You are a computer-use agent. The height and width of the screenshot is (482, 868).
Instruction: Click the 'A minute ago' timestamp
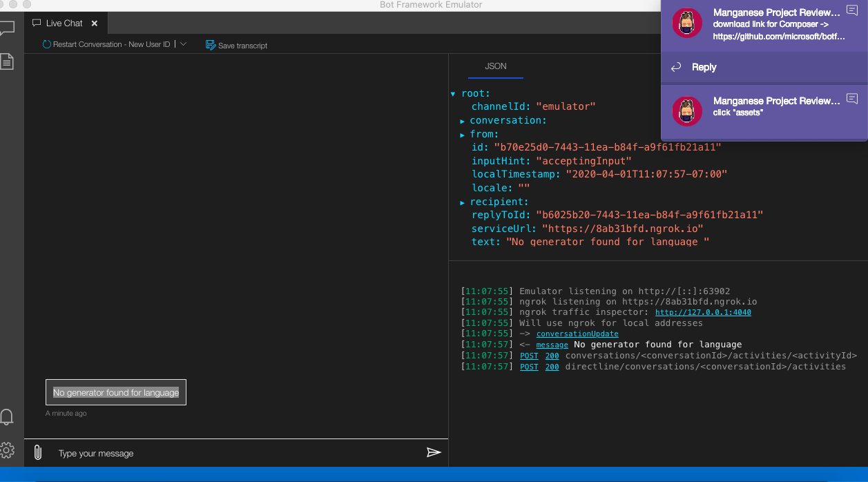66,414
